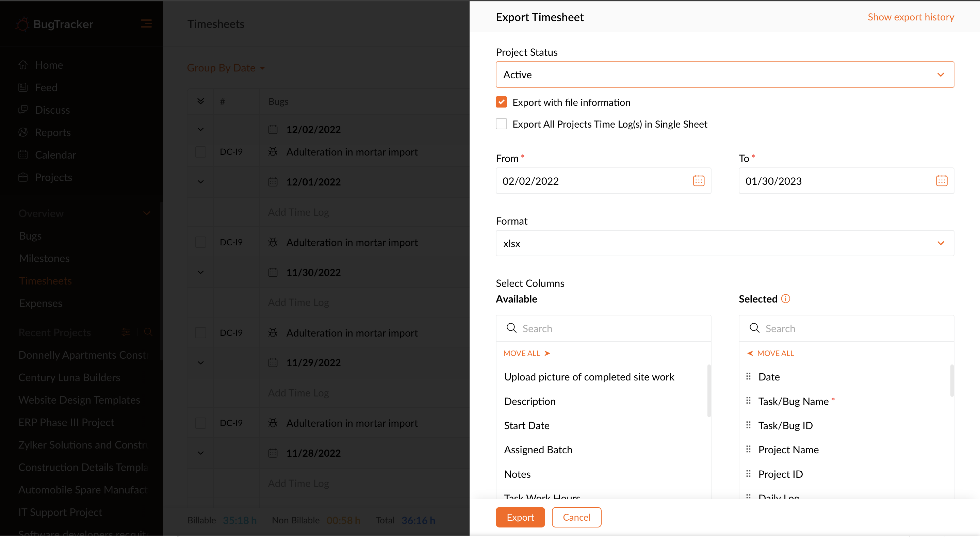Click the calendar icon next to 12/02/2022
The image size is (980, 537).
[x=273, y=129]
